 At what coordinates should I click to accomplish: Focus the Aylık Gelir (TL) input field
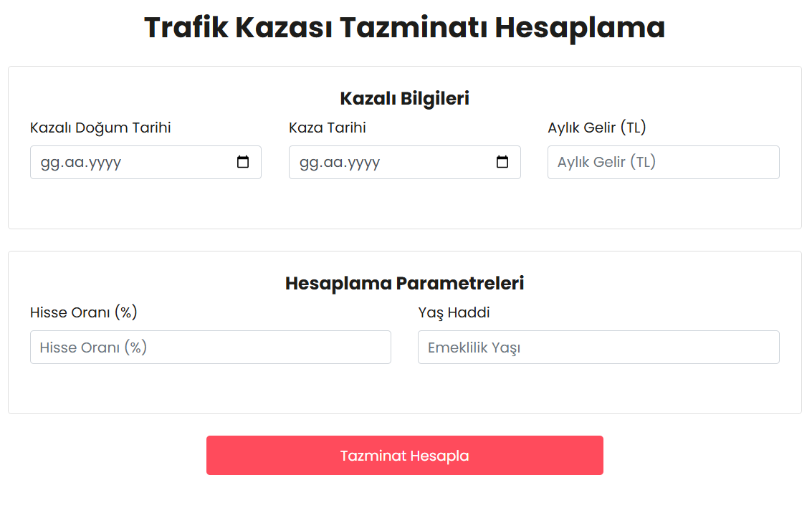[663, 162]
